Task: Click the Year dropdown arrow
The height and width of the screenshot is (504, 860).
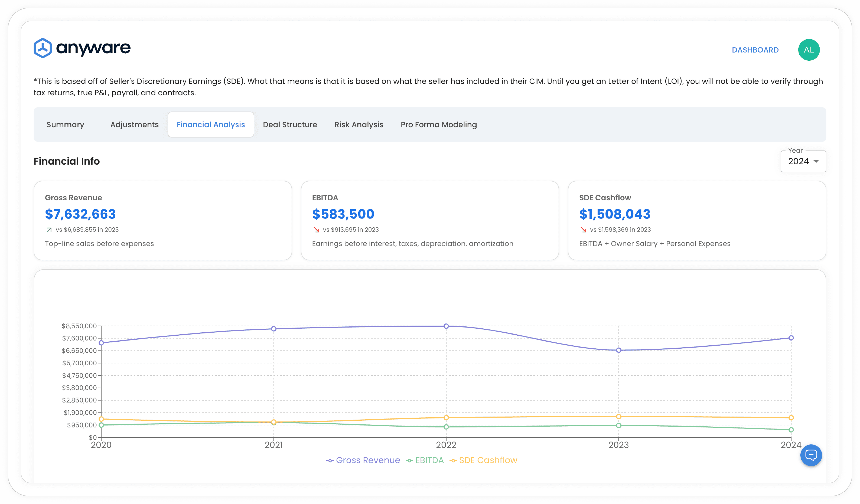Action: tap(816, 162)
